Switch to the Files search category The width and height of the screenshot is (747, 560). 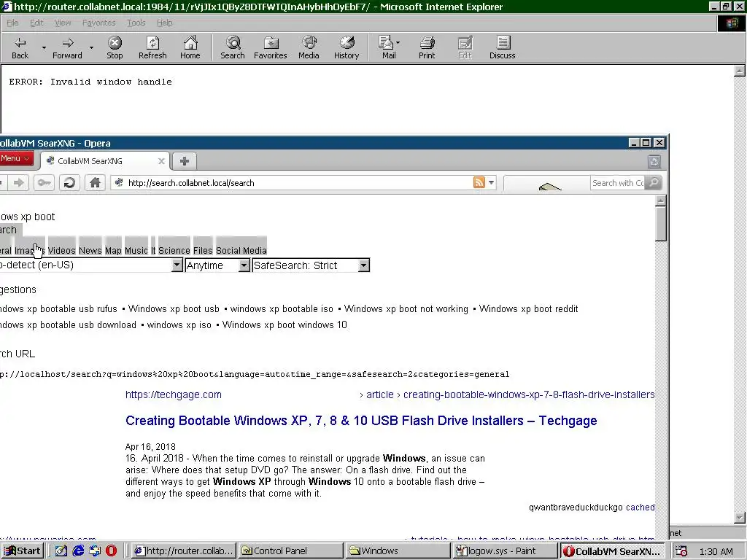point(203,251)
